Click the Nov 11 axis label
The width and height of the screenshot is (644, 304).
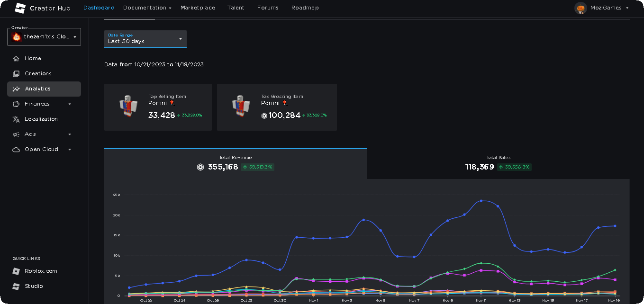(481, 300)
